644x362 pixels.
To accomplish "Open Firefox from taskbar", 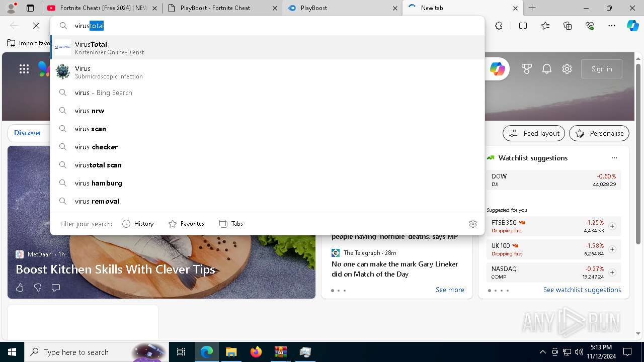I will 256,352.
